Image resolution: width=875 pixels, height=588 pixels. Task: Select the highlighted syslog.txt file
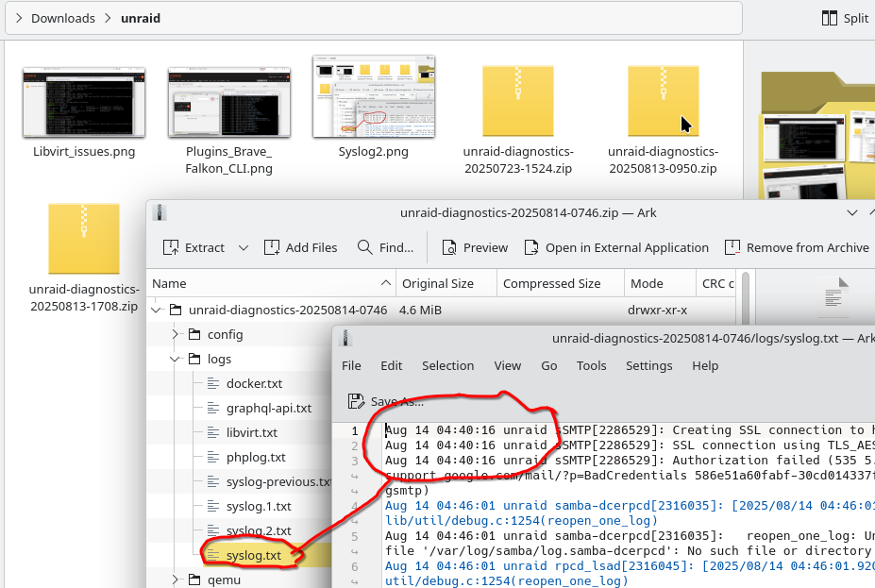[x=253, y=556]
